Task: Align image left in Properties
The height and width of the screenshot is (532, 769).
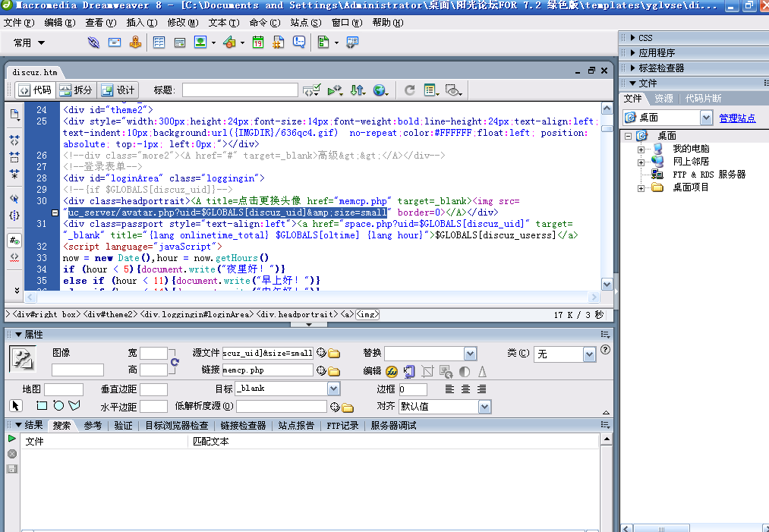Action: (449, 389)
